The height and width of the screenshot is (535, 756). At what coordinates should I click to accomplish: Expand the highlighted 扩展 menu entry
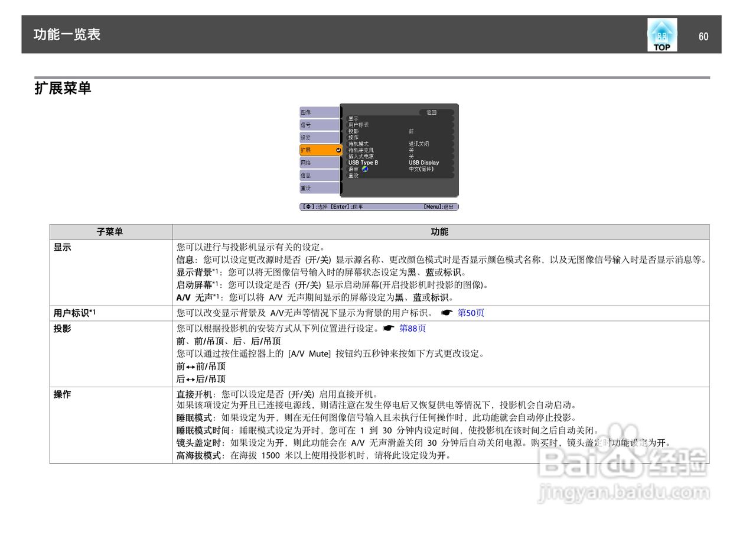[x=313, y=150]
